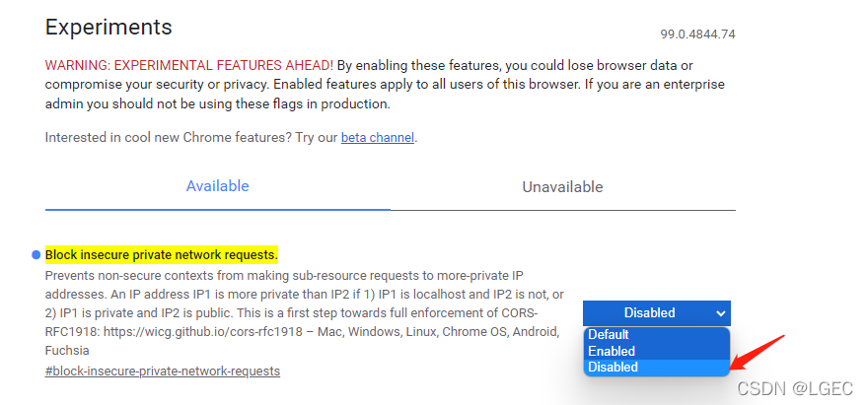Click the CSDN @LGEC watermark
Viewport: 868px width, 405px height.
pos(795,388)
